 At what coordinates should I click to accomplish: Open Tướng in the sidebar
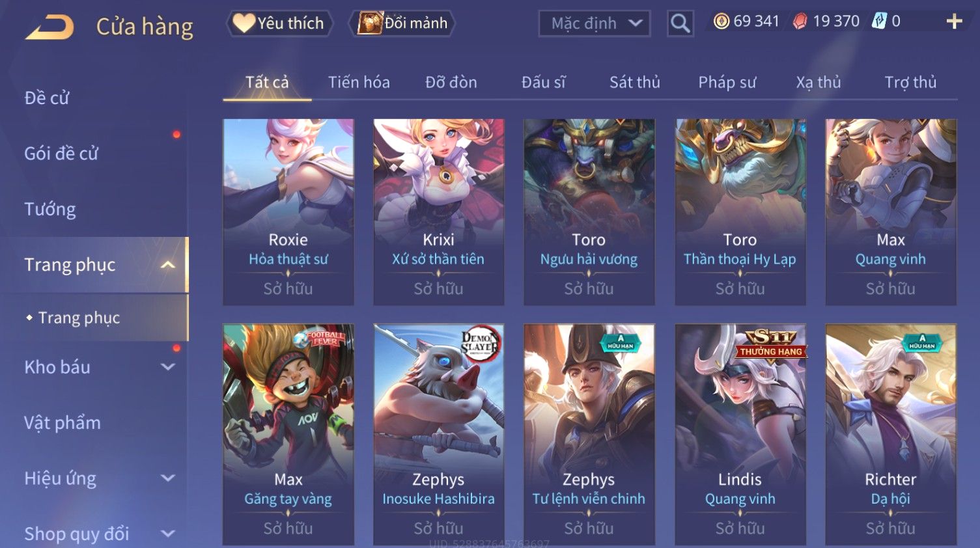coord(50,210)
